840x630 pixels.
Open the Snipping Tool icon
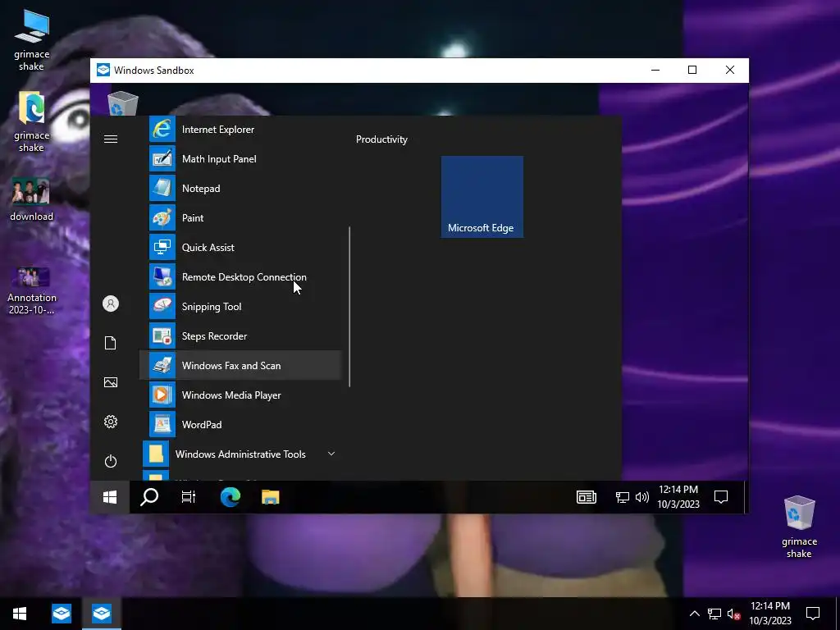click(162, 306)
